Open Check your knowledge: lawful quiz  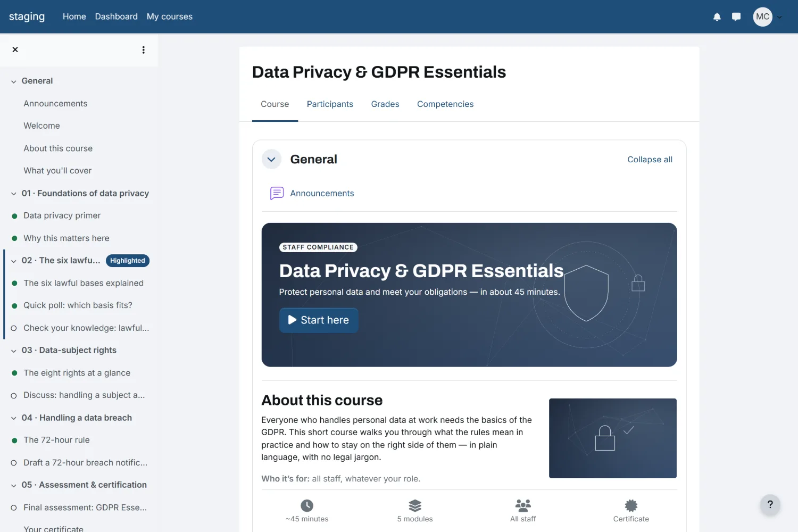[86, 328]
